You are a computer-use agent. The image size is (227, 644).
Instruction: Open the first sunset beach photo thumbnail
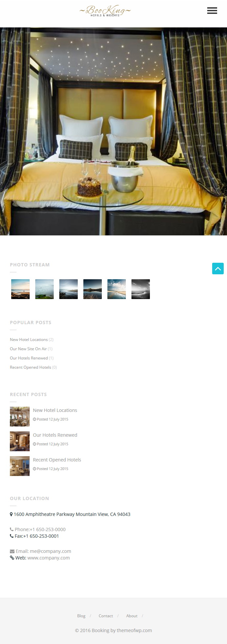[20, 289]
